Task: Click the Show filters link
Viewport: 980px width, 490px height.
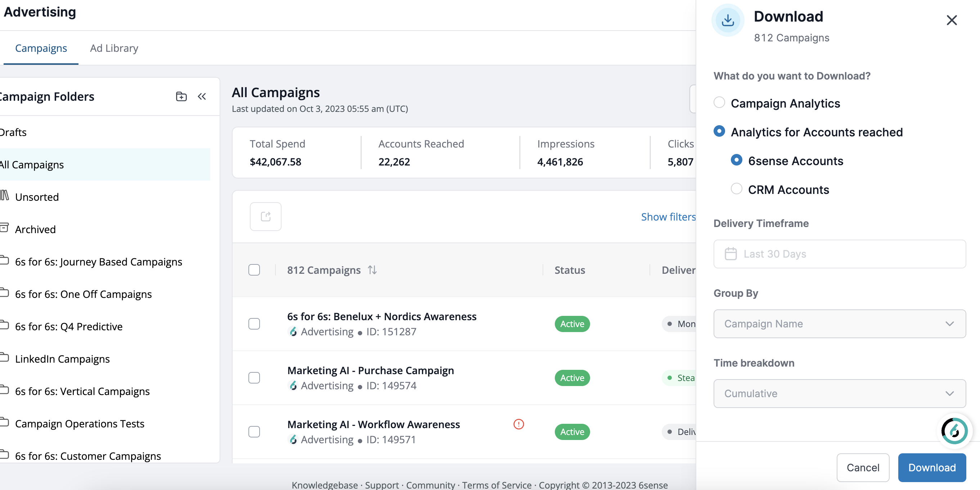Action: (669, 217)
